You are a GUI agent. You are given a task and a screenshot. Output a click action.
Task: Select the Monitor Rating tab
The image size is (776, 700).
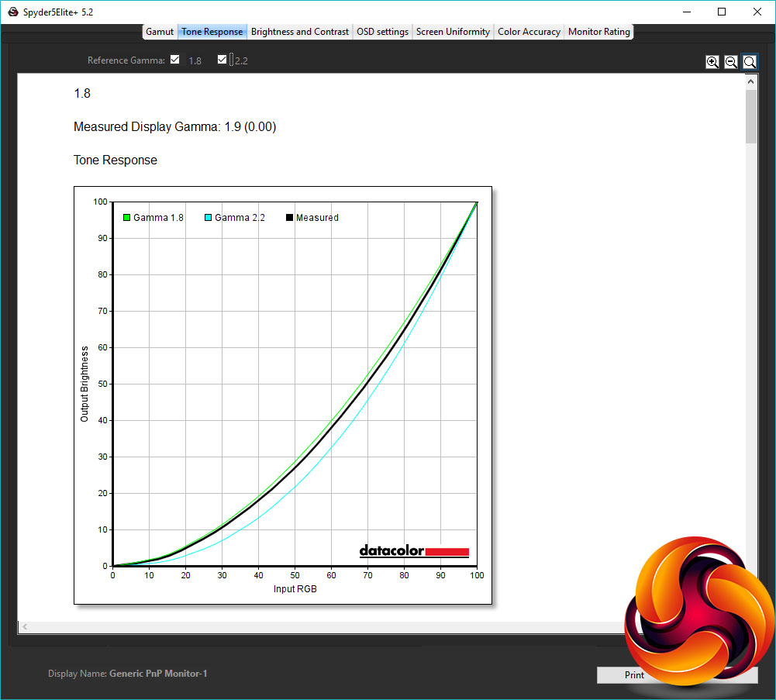tap(598, 32)
